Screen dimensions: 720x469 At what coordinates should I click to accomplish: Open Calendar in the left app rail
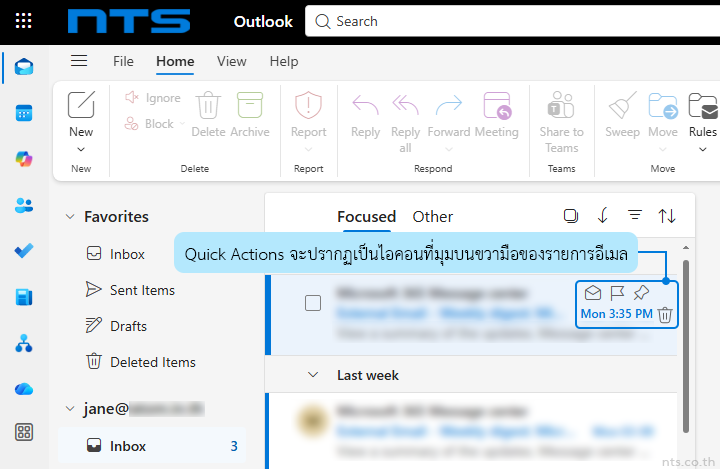point(24,113)
